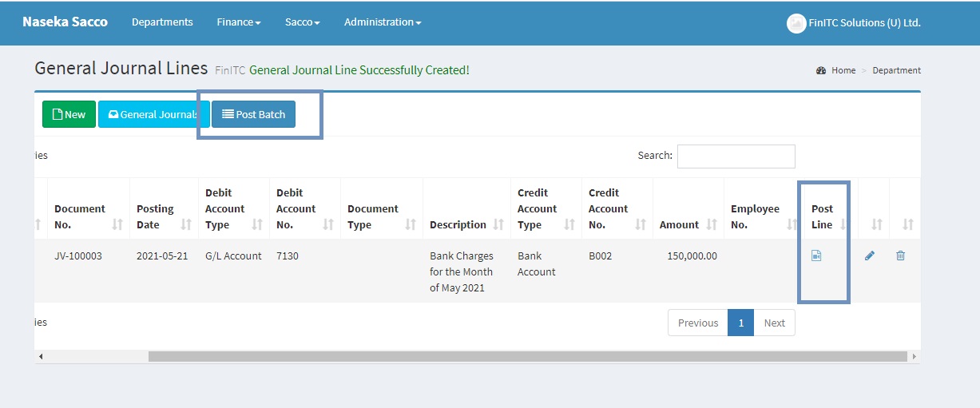Click the trash delete icon in journal row
The image size is (980, 408).
[900, 255]
